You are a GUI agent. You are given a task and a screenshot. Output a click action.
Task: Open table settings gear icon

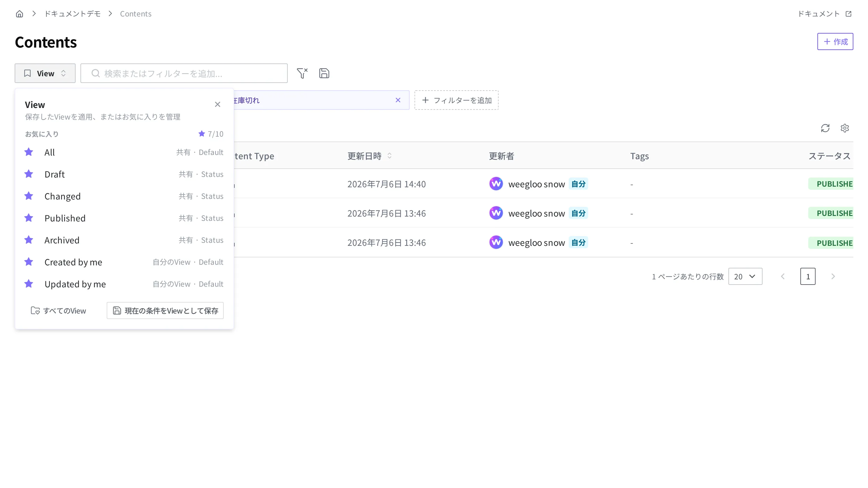[x=845, y=128]
